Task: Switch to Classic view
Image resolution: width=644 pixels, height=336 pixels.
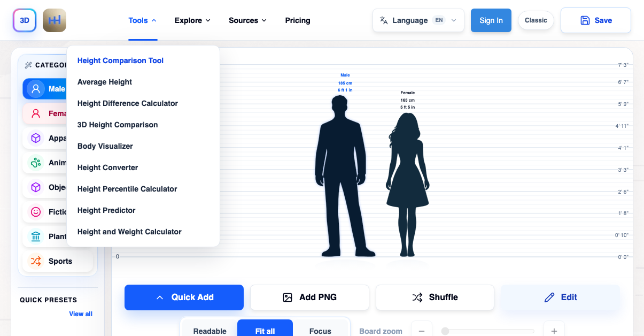Action: pyautogui.click(x=536, y=20)
